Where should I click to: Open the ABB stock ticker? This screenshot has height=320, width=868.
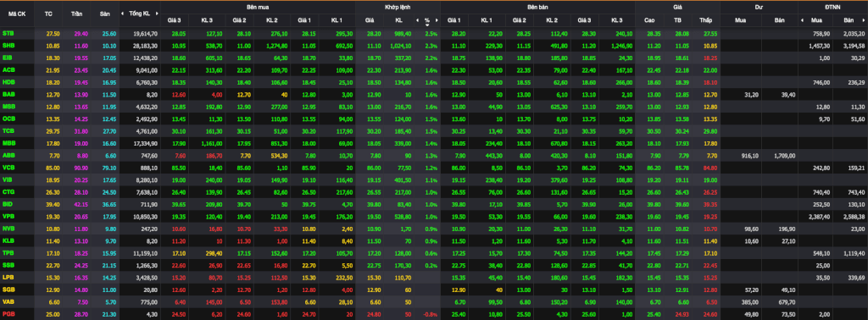pos(8,155)
